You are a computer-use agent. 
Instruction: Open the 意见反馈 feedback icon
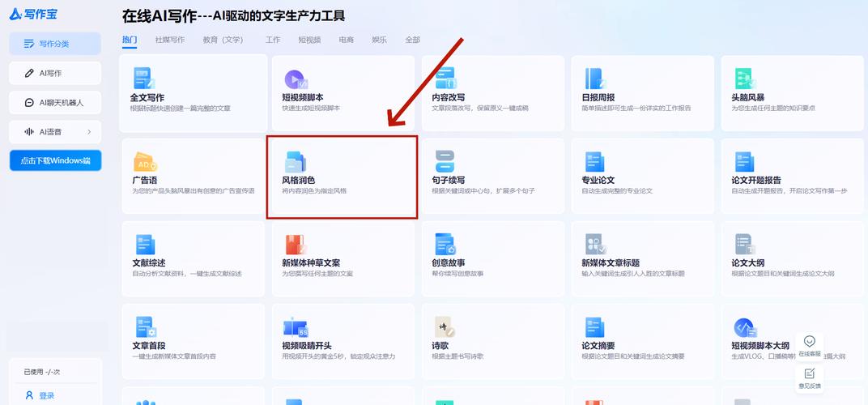810,373
